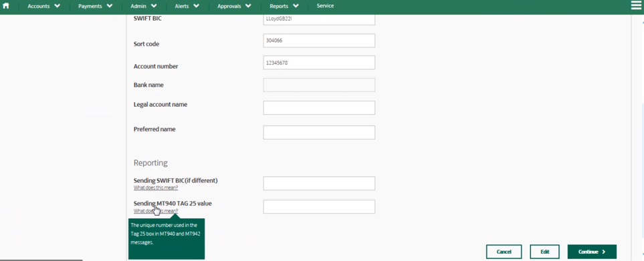
Task: Expand the Reports menu chevron
Action: tap(296, 6)
